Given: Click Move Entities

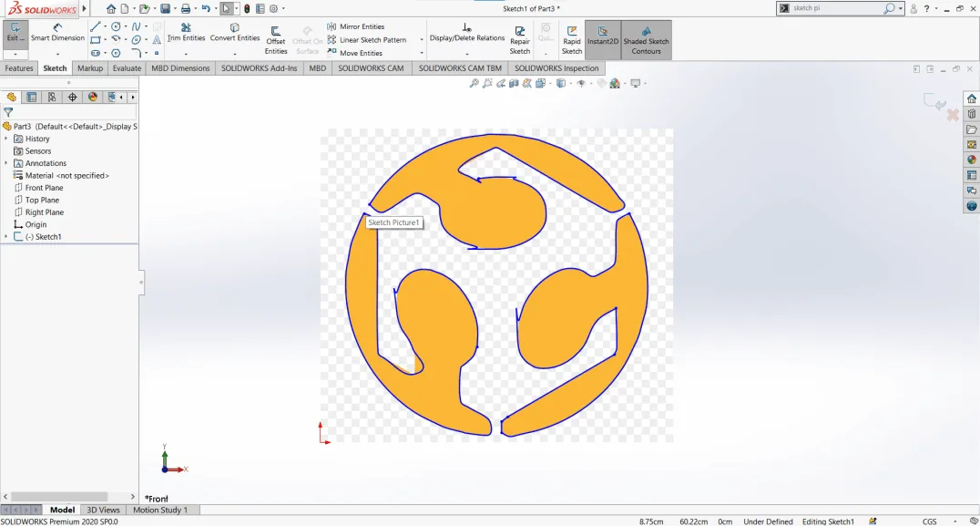Looking at the screenshot, I should click(x=354, y=53).
